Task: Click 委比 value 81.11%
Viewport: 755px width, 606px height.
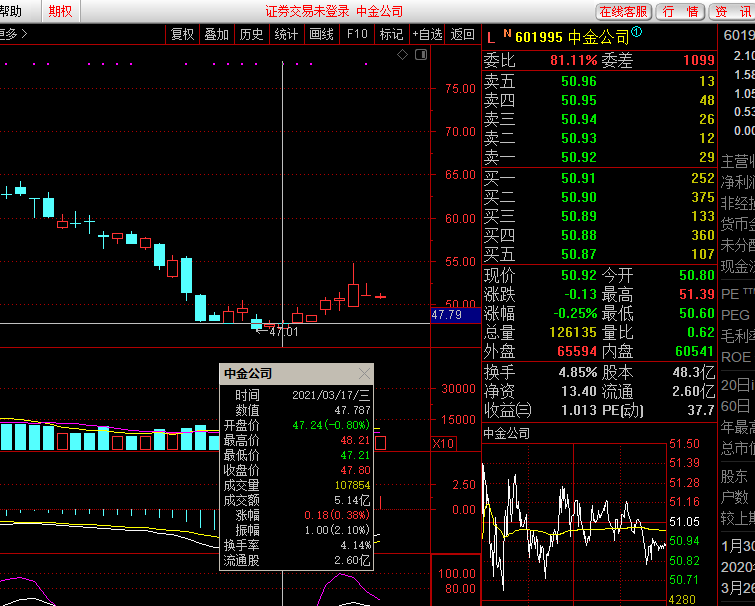Action: point(573,60)
